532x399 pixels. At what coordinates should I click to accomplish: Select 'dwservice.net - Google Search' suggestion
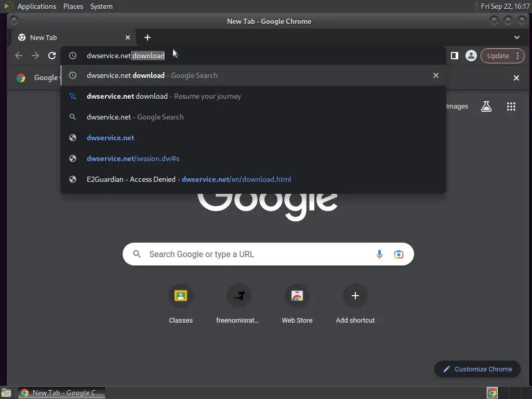[x=253, y=117]
